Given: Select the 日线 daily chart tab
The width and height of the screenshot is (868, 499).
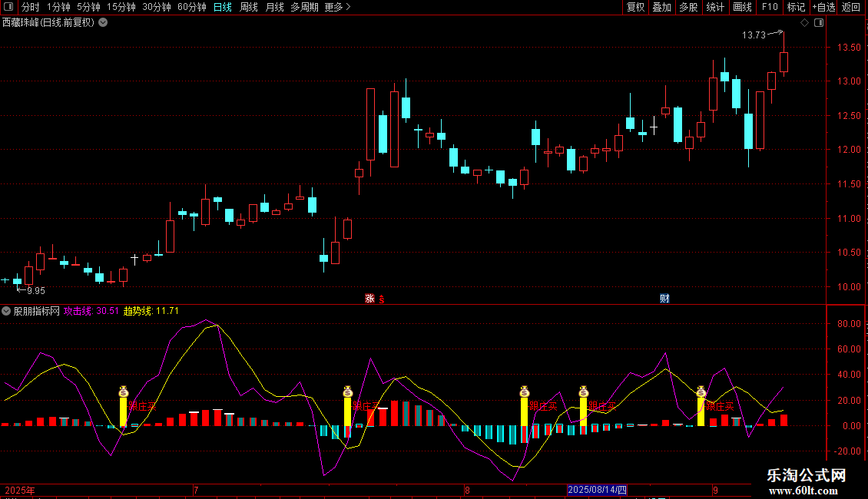Looking at the screenshot, I should (x=223, y=7).
